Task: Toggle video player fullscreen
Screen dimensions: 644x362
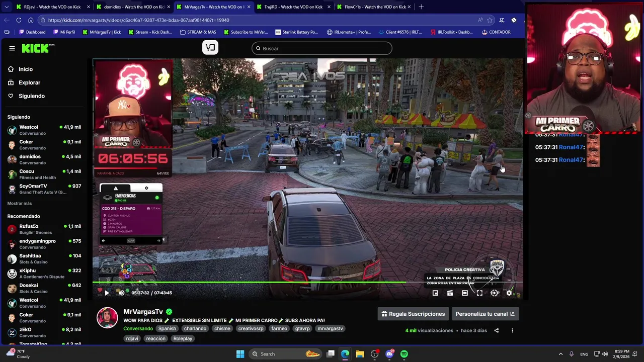Action: coord(479,293)
